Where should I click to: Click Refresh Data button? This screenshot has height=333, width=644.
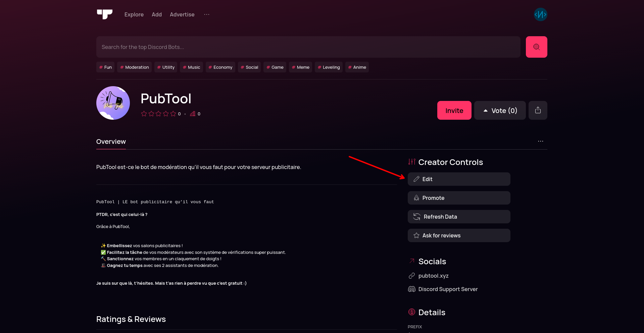[458, 217]
